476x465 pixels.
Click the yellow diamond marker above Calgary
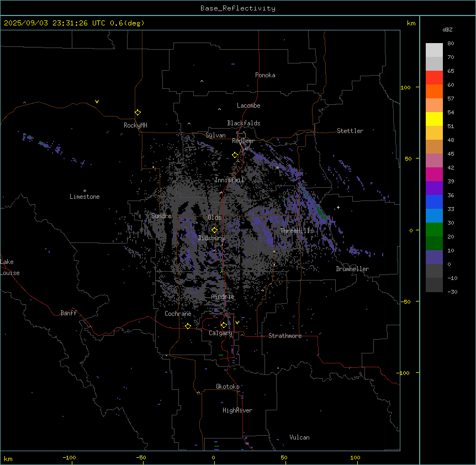tap(224, 325)
